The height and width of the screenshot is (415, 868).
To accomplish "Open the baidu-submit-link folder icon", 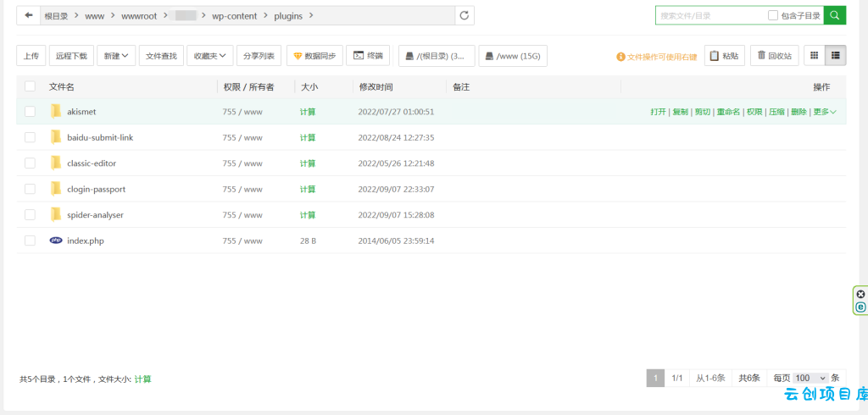I will click(55, 137).
